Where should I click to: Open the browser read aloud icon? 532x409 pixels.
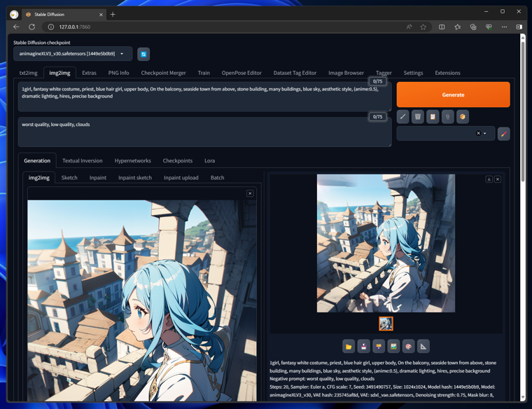409,27
